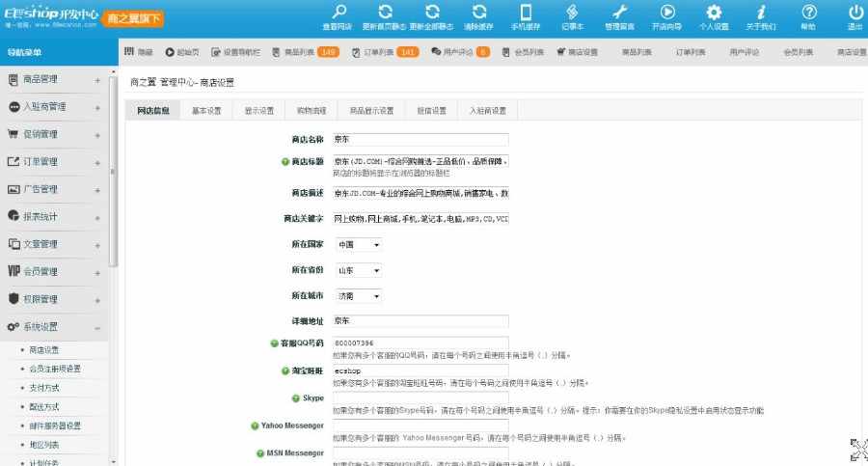868x466 pixels.
Task: Collapse 系统设置 with its minus sign
Action: 97,328
